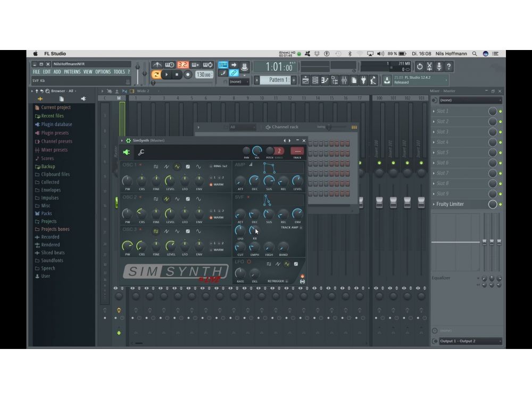Open the Output 1 - Output 2 dropdown
This screenshot has height=399, width=532.
pyautogui.click(x=467, y=341)
